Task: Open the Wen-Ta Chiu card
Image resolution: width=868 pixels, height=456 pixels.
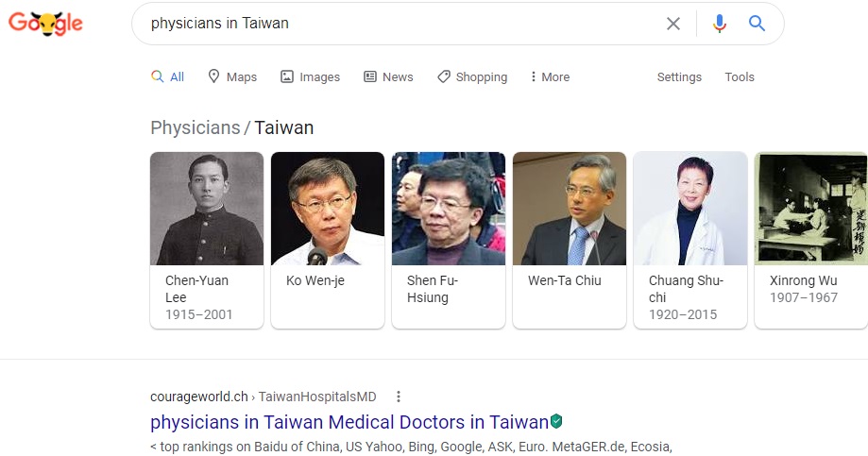Action: pos(570,240)
